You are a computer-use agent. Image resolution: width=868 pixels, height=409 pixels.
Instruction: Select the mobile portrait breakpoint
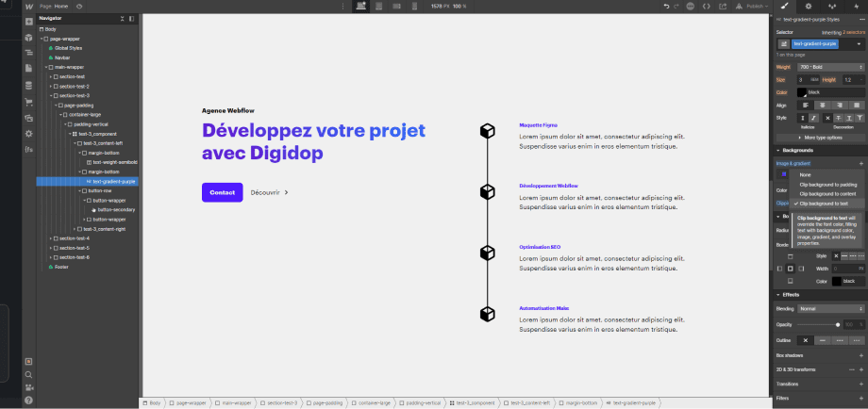[x=413, y=6]
